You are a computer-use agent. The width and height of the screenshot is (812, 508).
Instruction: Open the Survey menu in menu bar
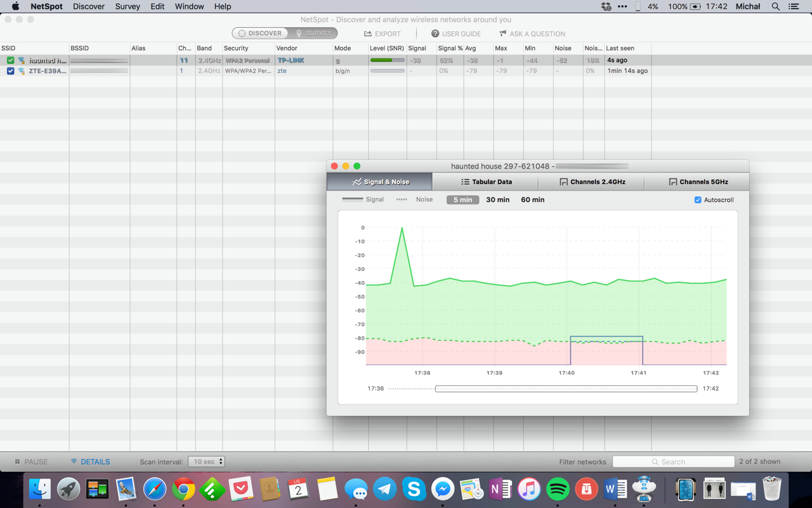pos(128,6)
